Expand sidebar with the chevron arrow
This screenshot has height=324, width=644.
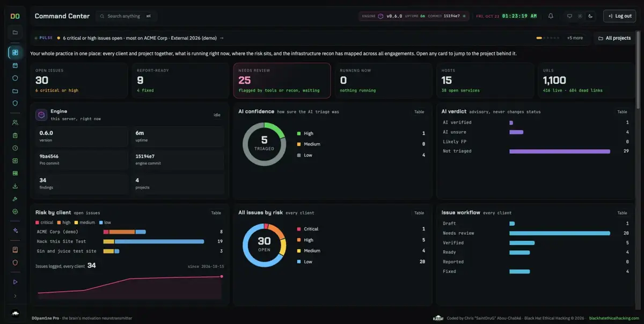pyautogui.click(x=15, y=296)
